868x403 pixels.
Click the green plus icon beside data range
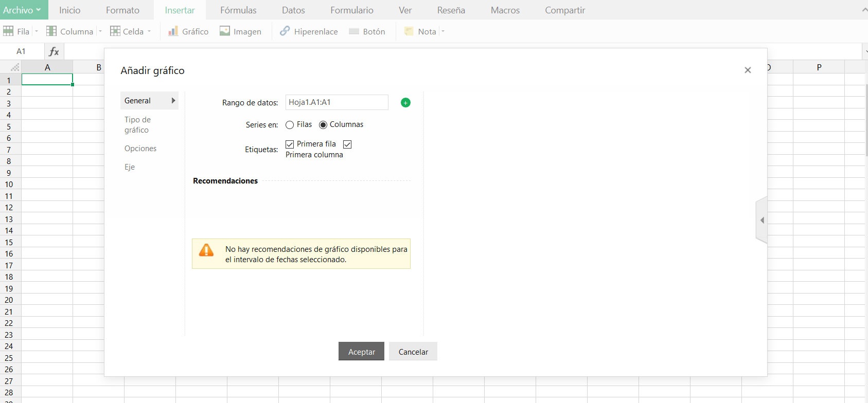pos(405,103)
